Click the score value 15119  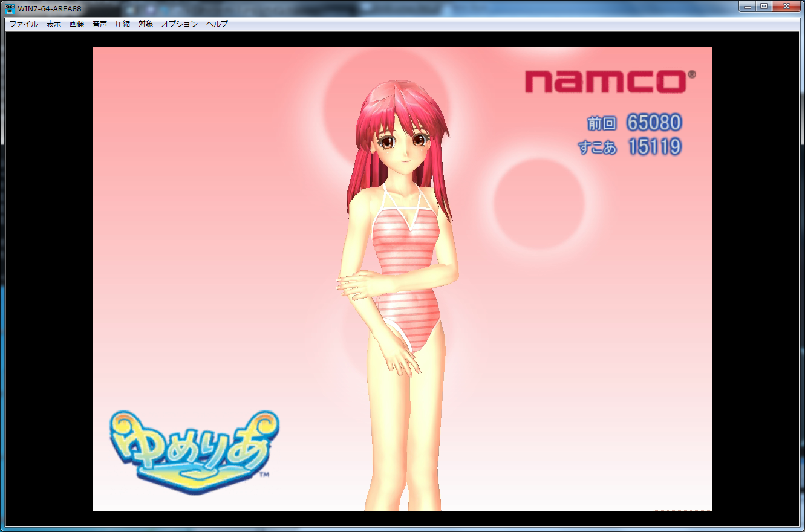tap(655, 147)
